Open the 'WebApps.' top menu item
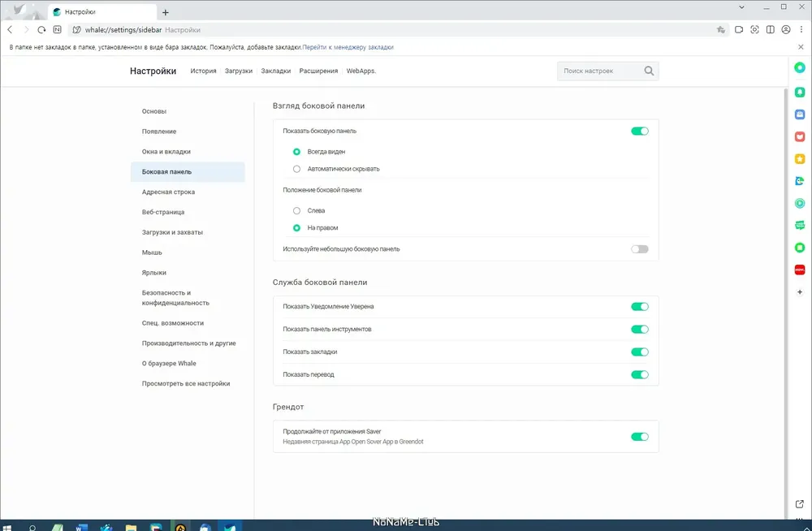Image resolution: width=812 pixels, height=531 pixels. pos(361,71)
